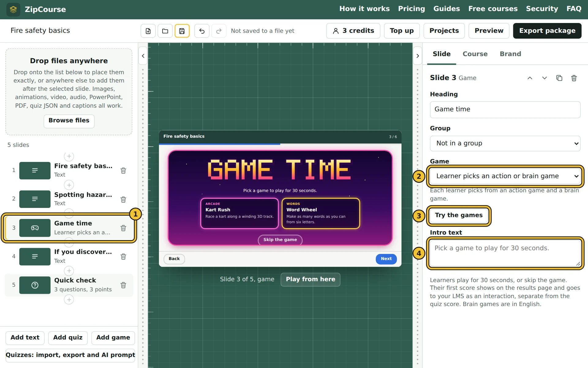Image resolution: width=588 pixels, height=368 pixels.
Task: Edit the Intro text field
Action: tap(505, 253)
